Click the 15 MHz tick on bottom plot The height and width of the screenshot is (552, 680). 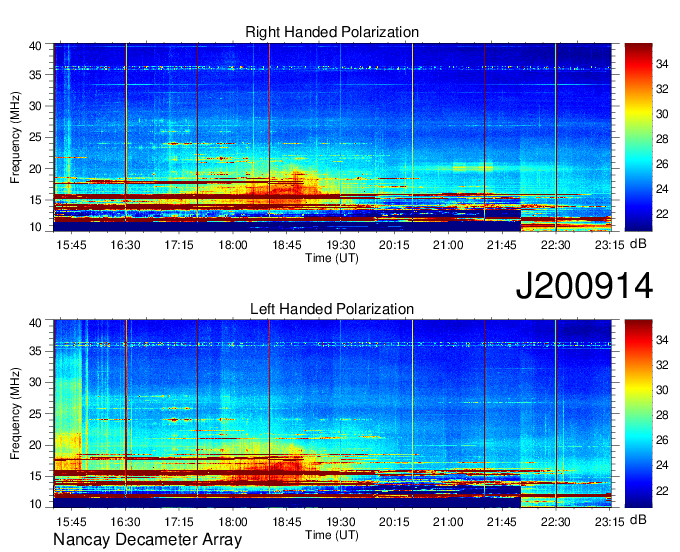tap(35, 477)
